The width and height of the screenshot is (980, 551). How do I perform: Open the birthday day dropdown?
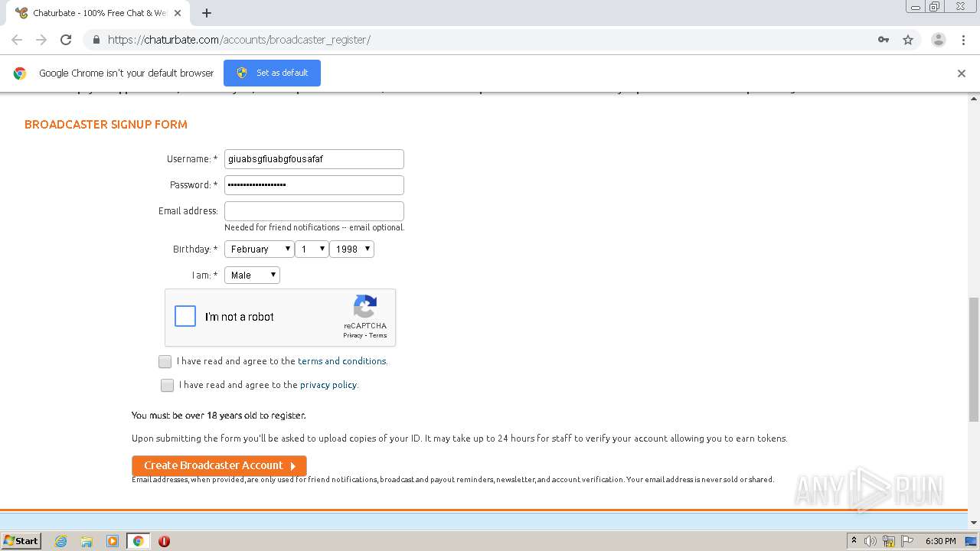click(312, 249)
